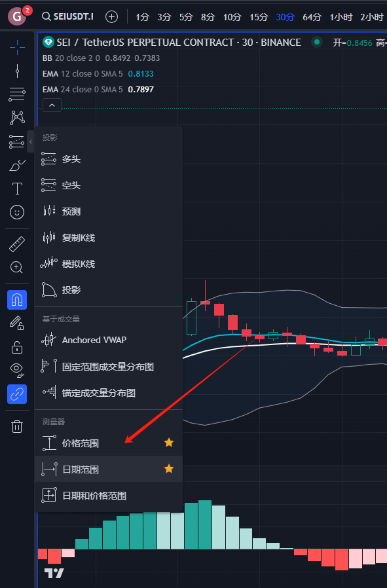
Task: Select the ruler measure tool
Action: coord(17,244)
